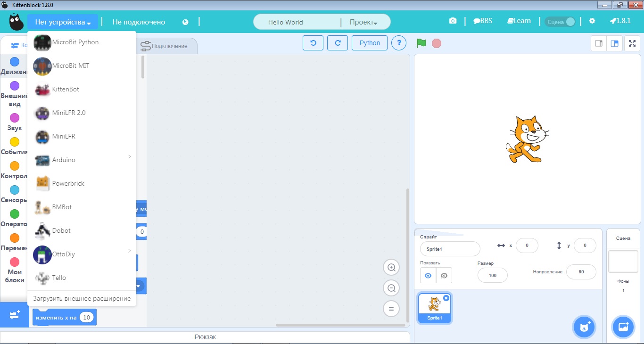644x344 pixels.
Task: Select the MicroBit MIT device
Action: pyautogui.click(x=82, y=66)
